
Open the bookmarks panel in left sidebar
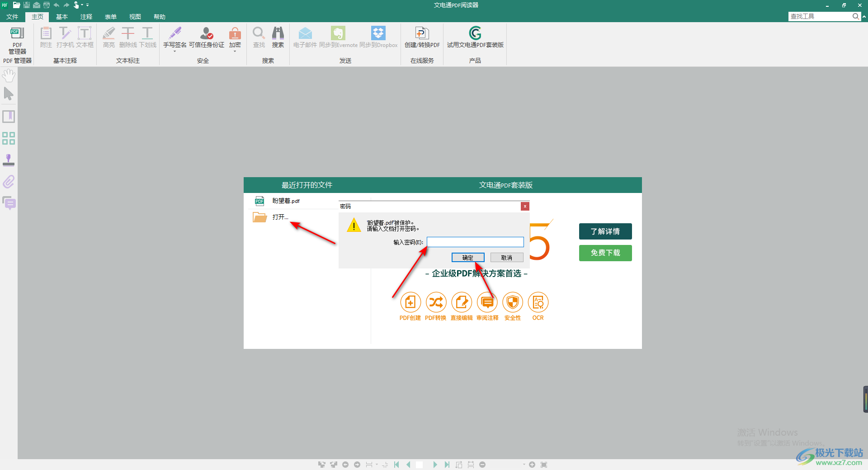(9, 117)
